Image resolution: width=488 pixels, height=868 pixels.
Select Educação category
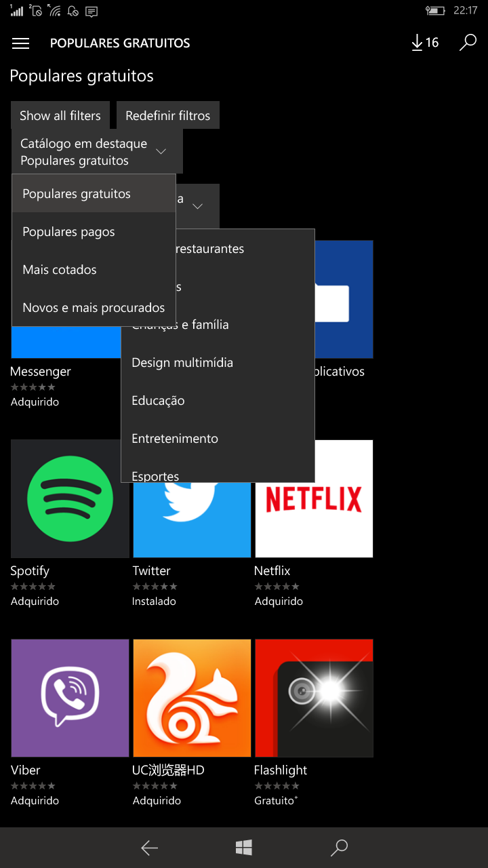pyautogui.click(x=218, y=401)
